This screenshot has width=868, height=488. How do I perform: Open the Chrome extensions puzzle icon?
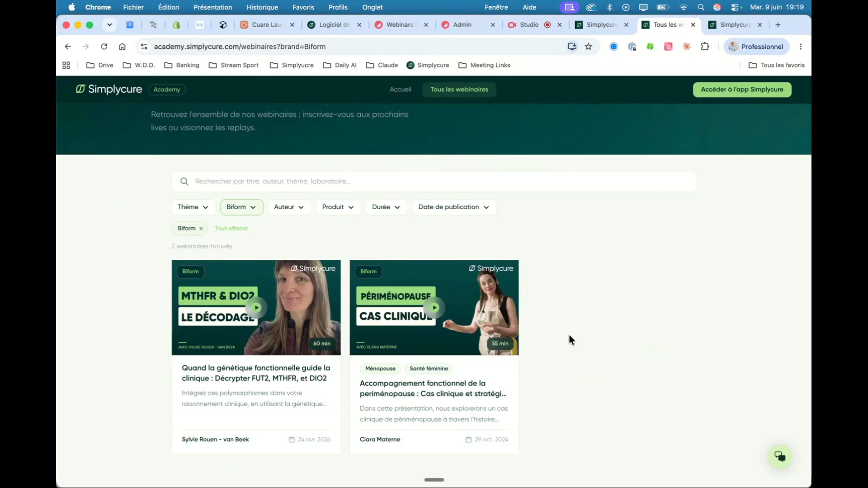pos(705,47)
